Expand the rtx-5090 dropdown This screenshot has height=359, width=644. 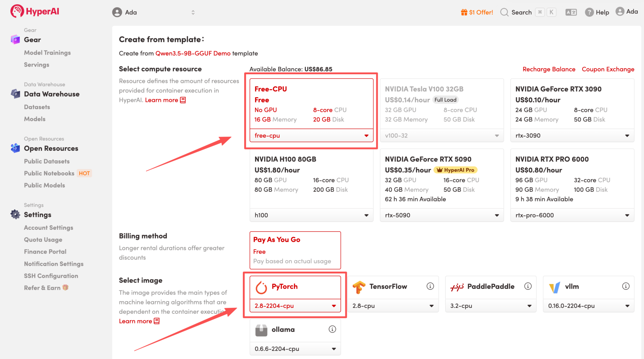pyautogui.click(x=441, y=215)
